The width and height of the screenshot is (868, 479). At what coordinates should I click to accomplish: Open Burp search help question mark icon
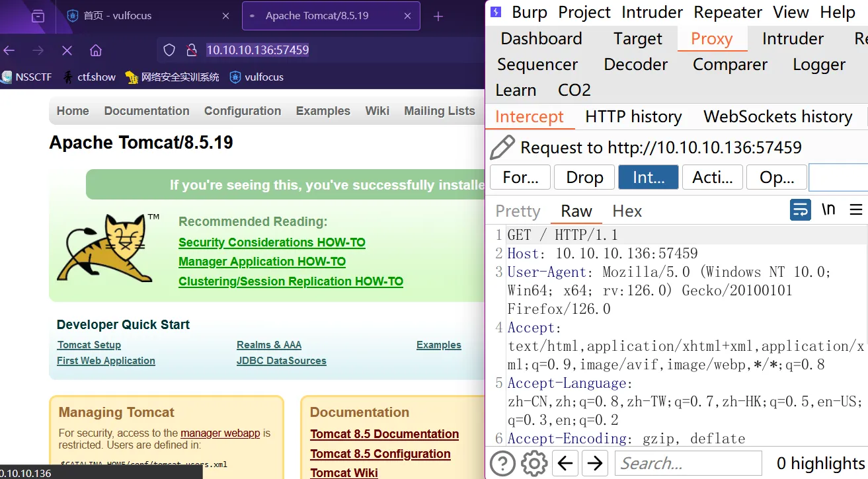tap(503, 463)
